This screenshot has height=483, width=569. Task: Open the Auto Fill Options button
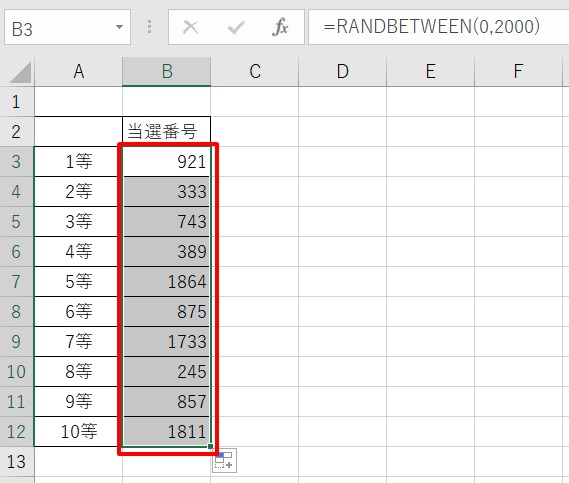[225, 461]
